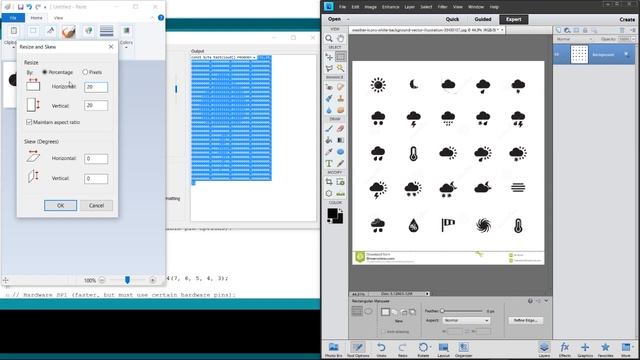
Task: Select the Zoom tool in Photoshop Elements
Action: (x=329, y=38)
